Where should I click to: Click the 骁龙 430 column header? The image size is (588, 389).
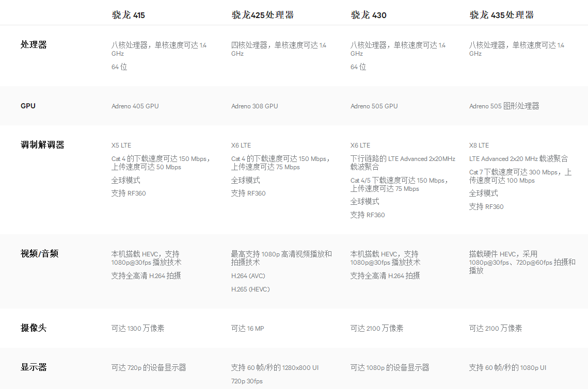(x=368, y=15)
